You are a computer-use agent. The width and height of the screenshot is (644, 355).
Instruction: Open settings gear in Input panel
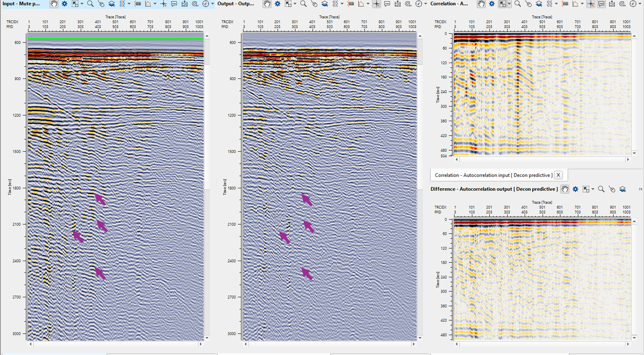coord(64,4)
